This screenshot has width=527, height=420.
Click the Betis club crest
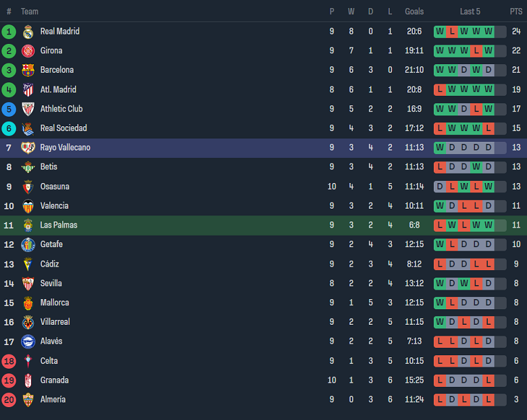coord(28,167)
